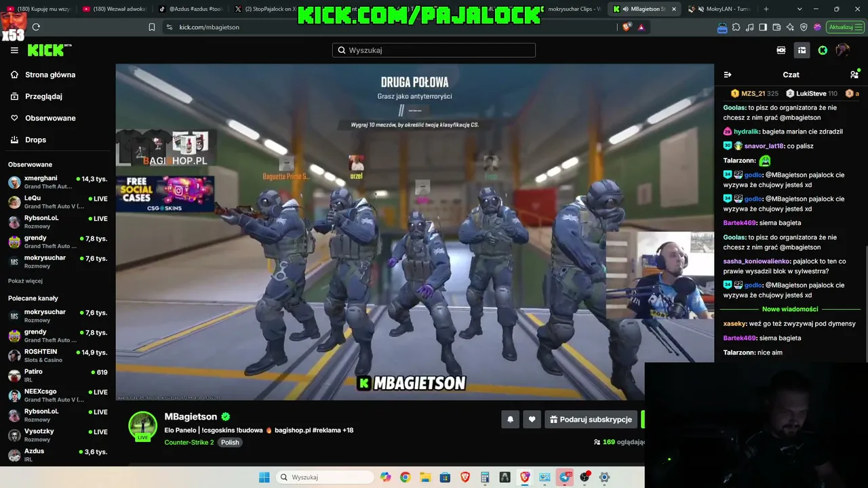
Task: Close the MBagietson tab
Action: coord(674,9)
